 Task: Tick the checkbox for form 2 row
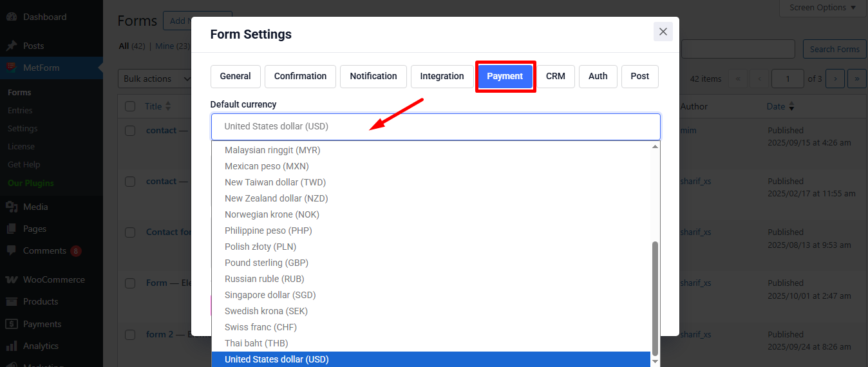130,335
